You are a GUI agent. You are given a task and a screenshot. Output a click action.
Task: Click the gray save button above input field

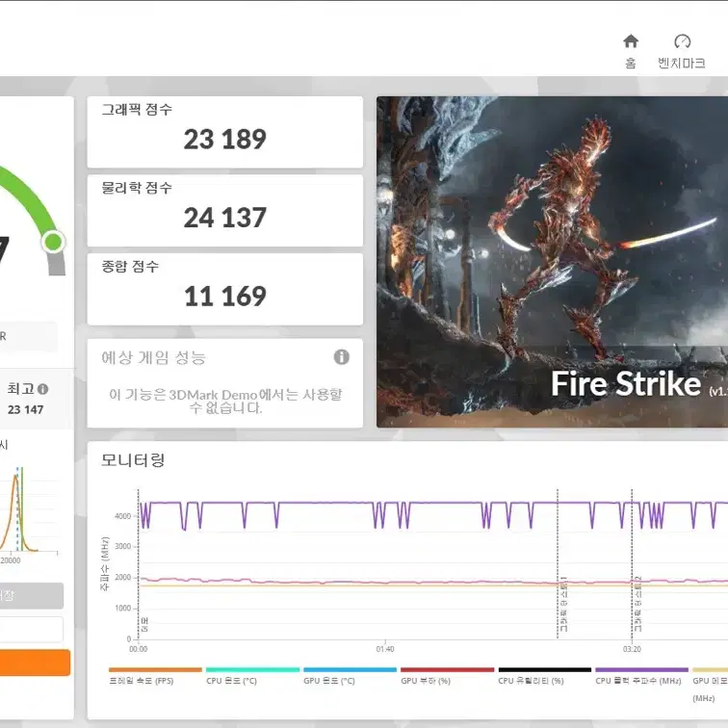tap(31, 596)
